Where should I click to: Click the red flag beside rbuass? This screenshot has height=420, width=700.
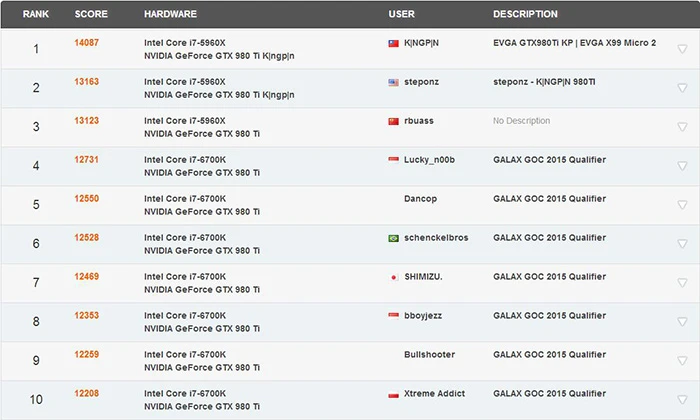pyautogui.click(x=393, y=121)
